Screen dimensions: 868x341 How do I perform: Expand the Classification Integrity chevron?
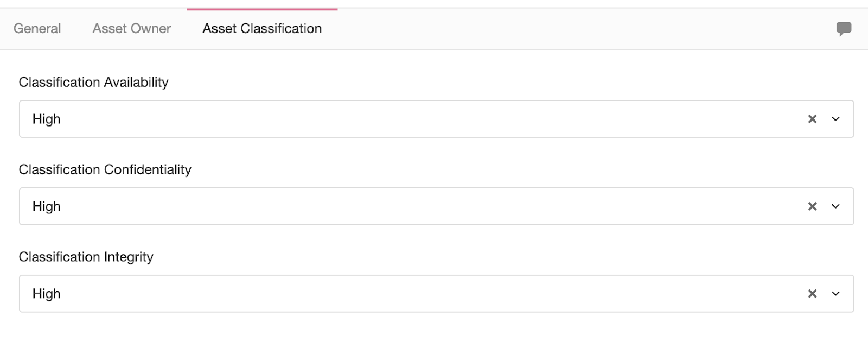point(835,294)
